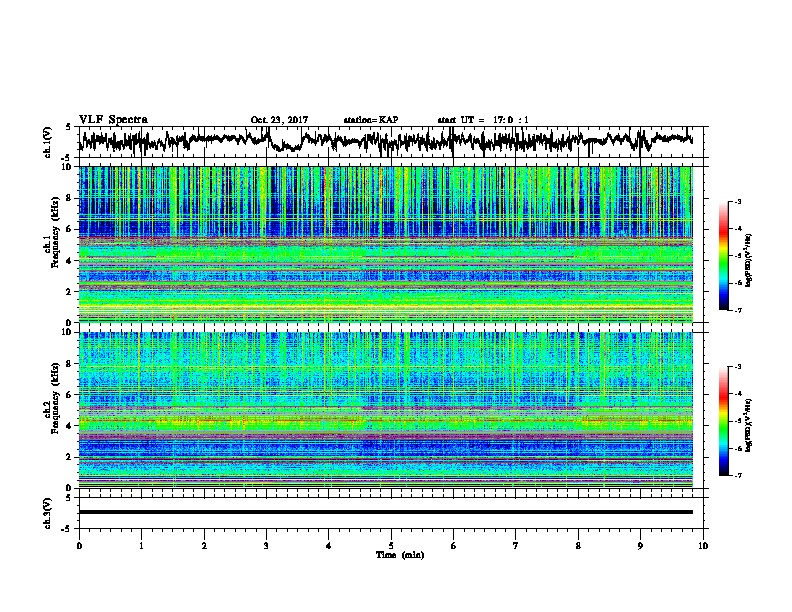Click the "-3" label on ch.1 color bar
Image resolution: width=792 pixels, height=612 pixels.
click(738, 201)
